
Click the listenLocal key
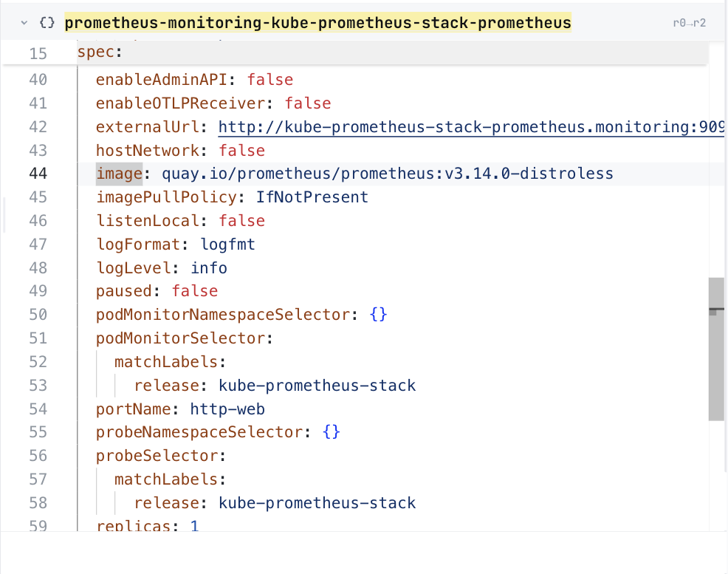(147, 221)
